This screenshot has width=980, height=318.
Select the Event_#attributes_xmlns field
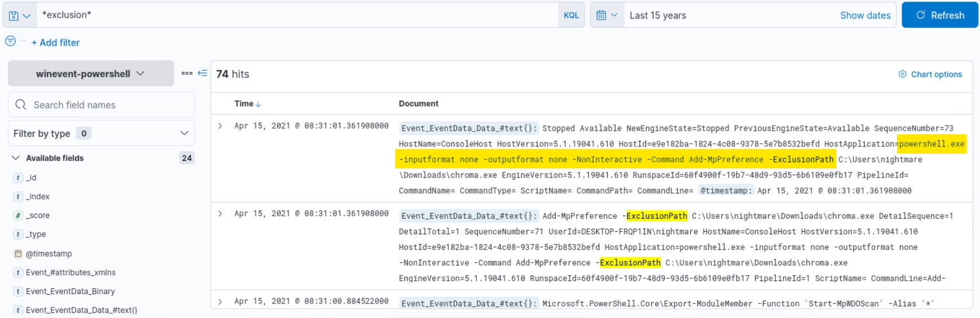[x=71, y=272]
